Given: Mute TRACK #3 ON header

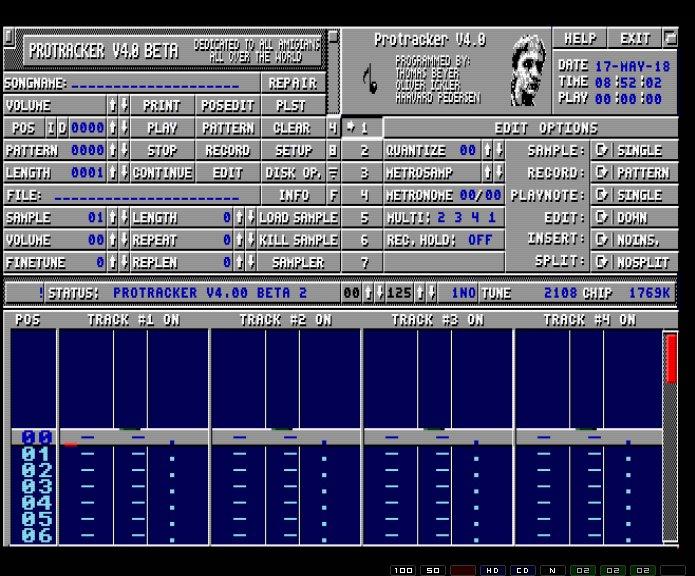Looking at the screenshot, I should point(438,320).
